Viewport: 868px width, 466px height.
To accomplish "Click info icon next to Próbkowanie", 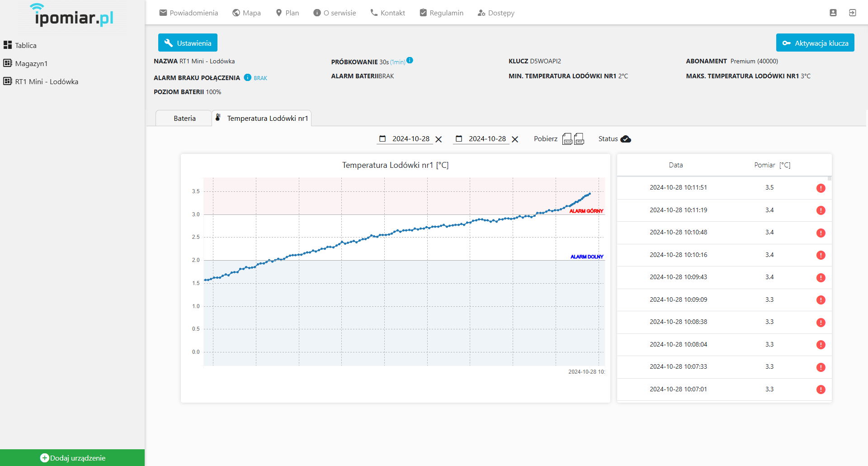I will [410, 61].
